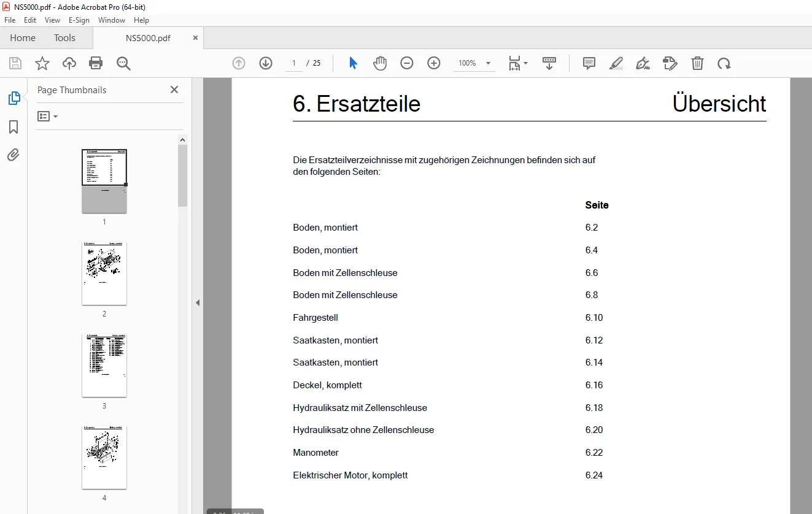Open the fit page options tool
The width and height of the screenshot is (812, 514).
coord(517,63)
